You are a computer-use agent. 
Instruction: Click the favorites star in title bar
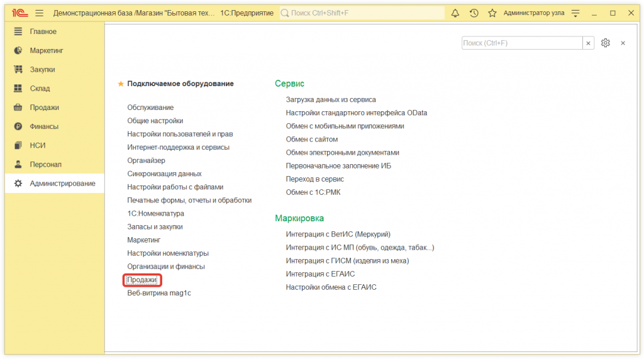[492, 13]
